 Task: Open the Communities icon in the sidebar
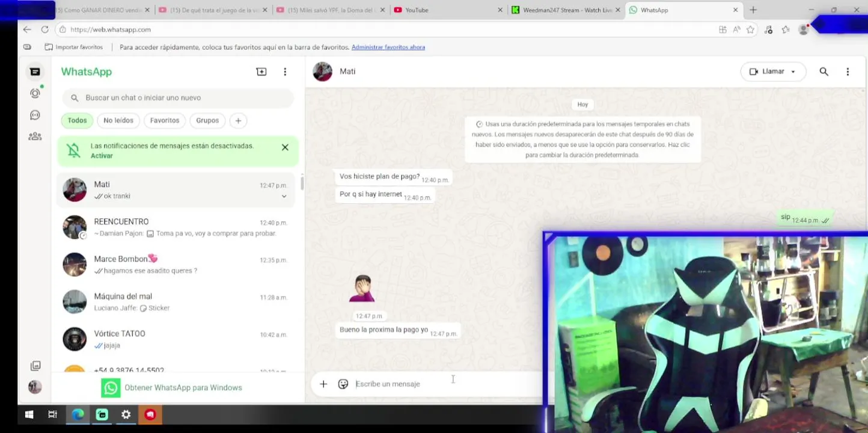35,137
